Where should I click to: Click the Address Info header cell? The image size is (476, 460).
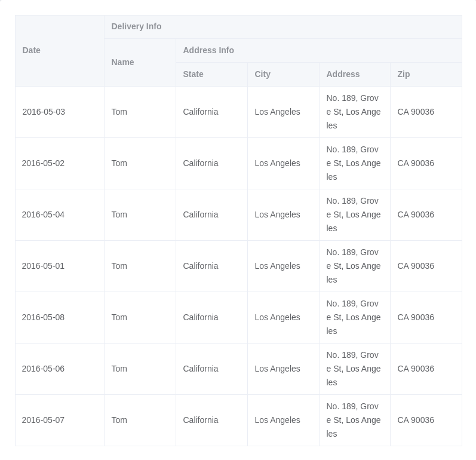click(x=319, y=50)
